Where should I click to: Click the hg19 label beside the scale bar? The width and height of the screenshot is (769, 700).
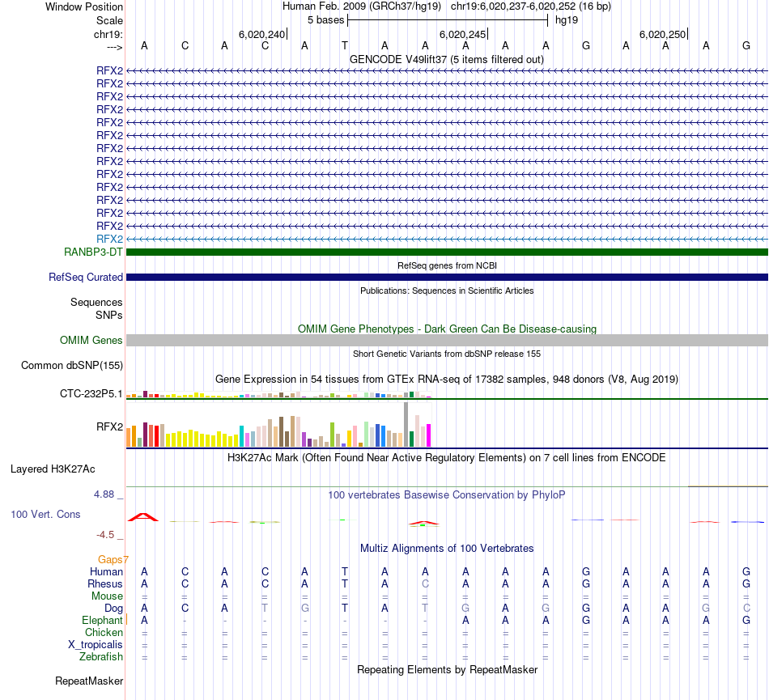click(567, 20)
